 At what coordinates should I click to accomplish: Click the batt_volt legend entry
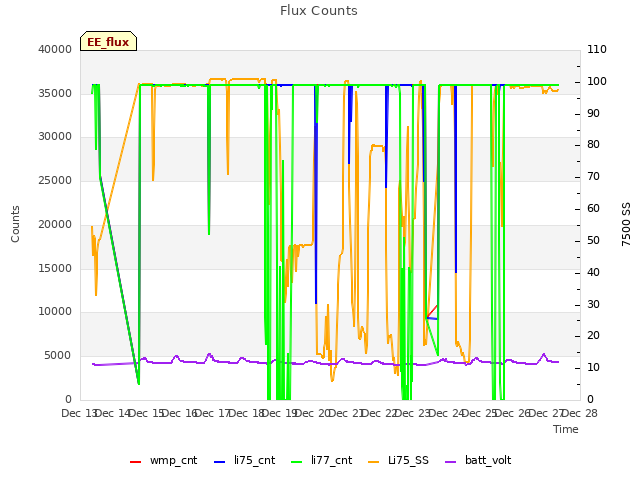pos(478,460)
